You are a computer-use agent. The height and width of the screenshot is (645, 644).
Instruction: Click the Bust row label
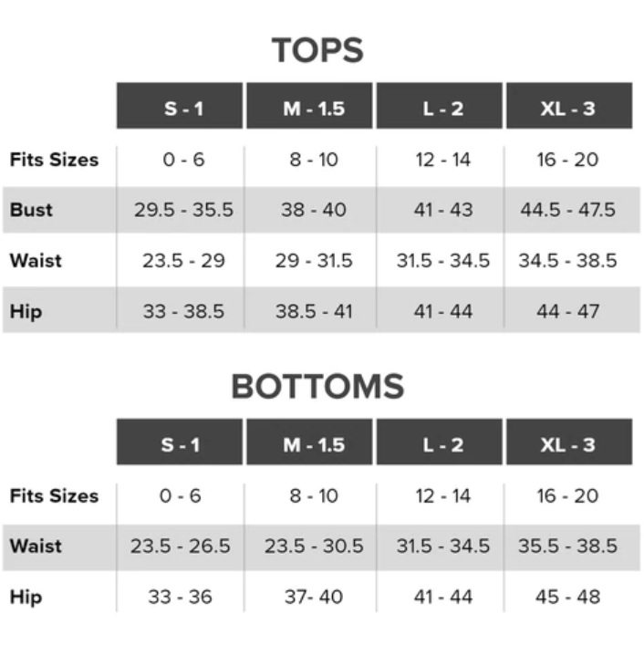click(31, 210)
